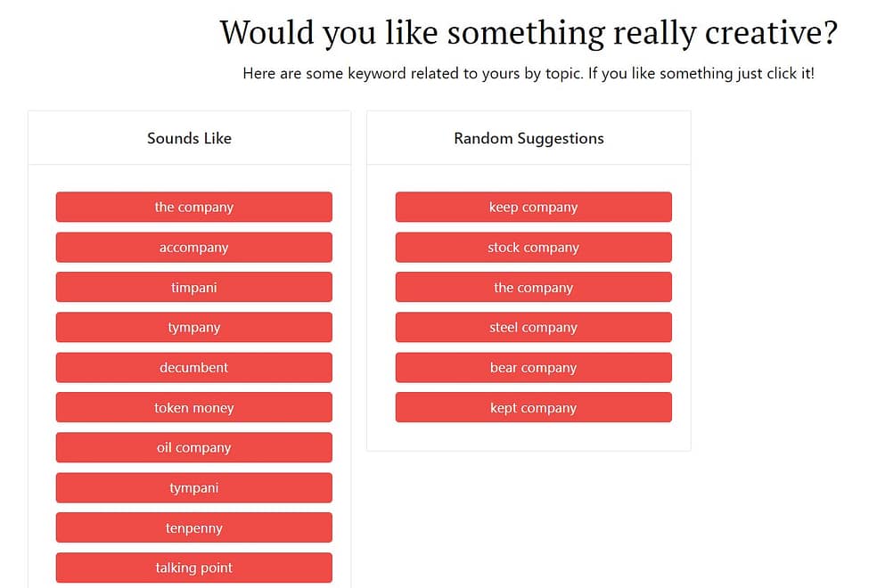Select the "accompany" keyword button
Viewport: 885px width, 588px height.
[193, 248]
